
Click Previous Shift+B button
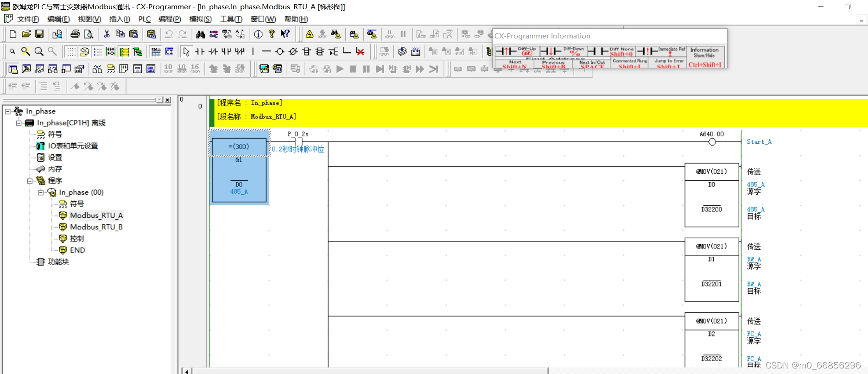click(x=553, y=64)
